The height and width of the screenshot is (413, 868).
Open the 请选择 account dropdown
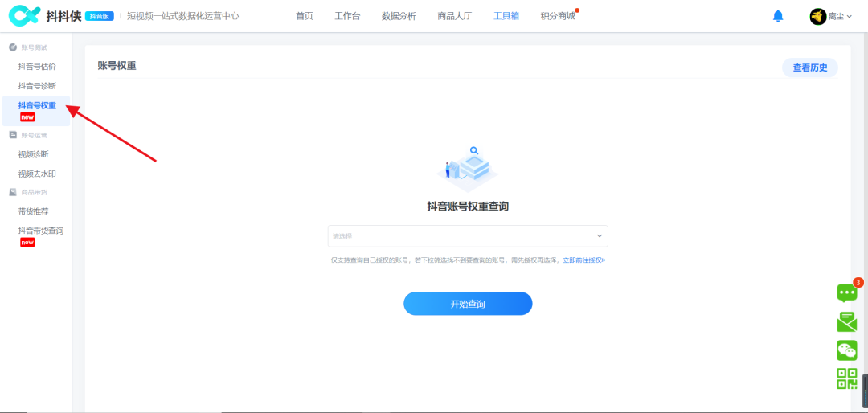tap(468, 236)
